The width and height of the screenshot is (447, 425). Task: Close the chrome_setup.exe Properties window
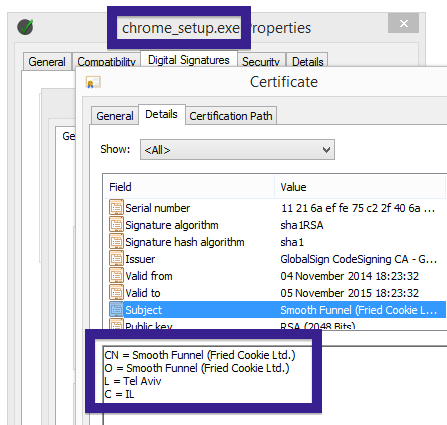tap(403, 23)
